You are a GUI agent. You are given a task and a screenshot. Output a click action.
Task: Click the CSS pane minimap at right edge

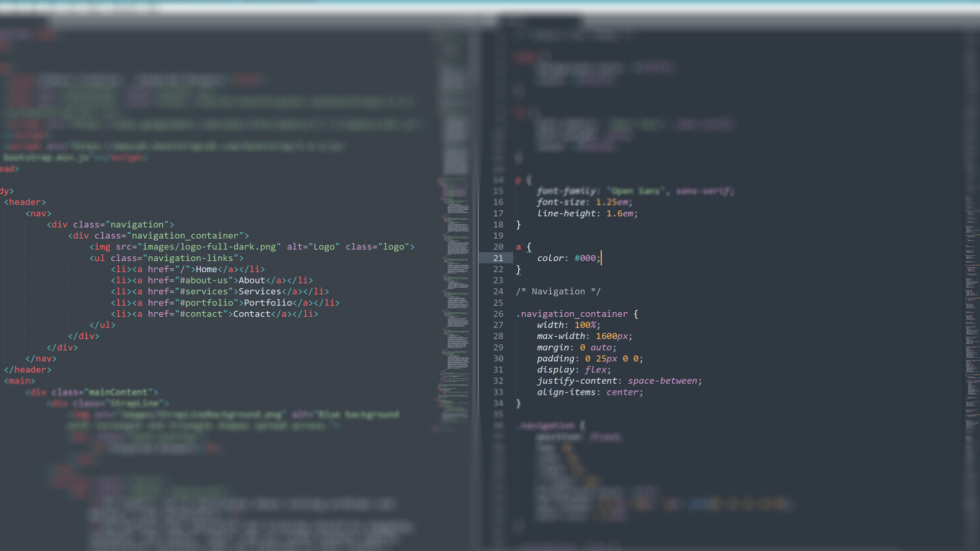pos(971,306)
